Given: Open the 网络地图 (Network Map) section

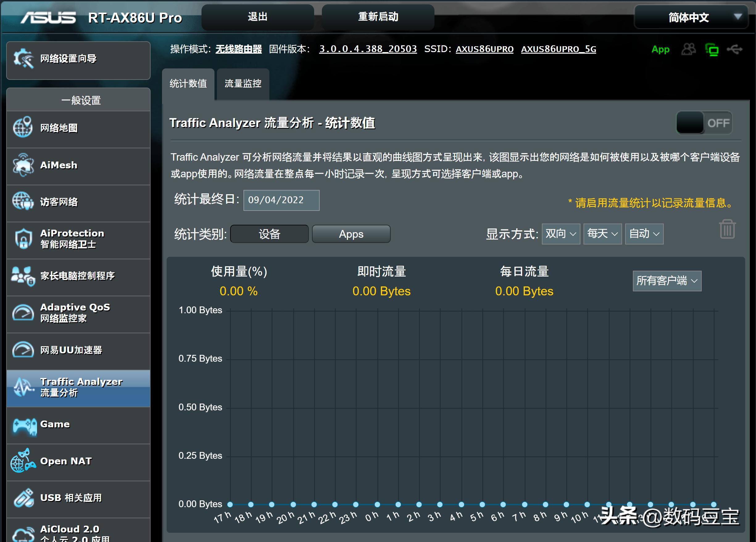Looking at the screenshot, I should 58,129.
